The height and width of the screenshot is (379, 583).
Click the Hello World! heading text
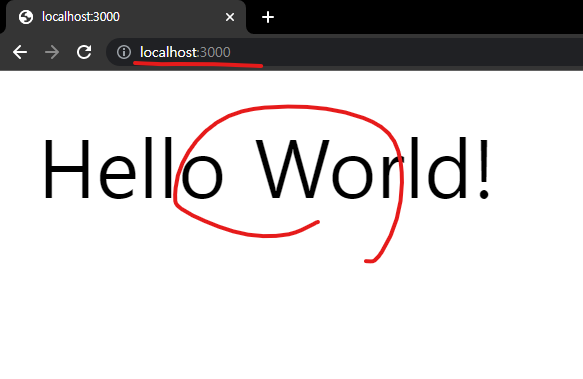[266, 169]
